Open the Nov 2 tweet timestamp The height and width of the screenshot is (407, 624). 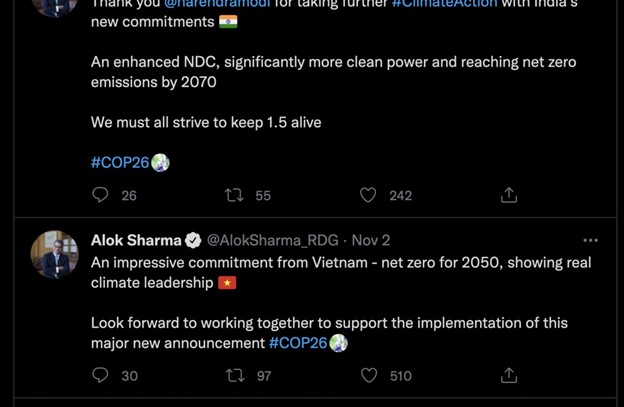click(x=370, y=240)
